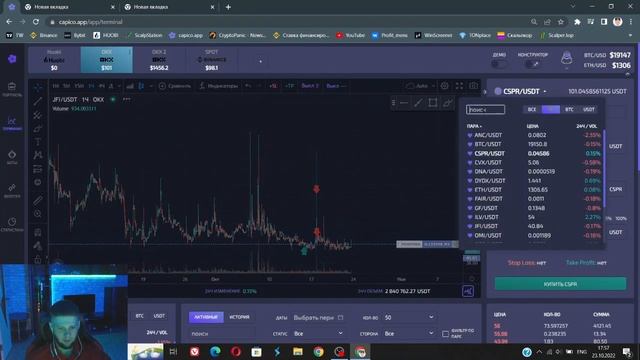The image size is (640, 360).
Task: Open the side filter dropdown
Action: pos(409,333)
